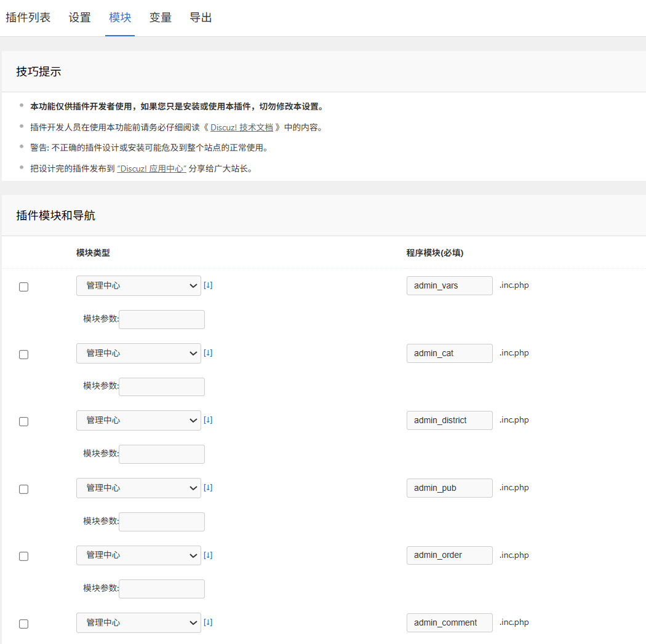646x644 pixels.
Task: Select the admin_district row checkbox
Action: pyautogui.click(x=24, y=422)
